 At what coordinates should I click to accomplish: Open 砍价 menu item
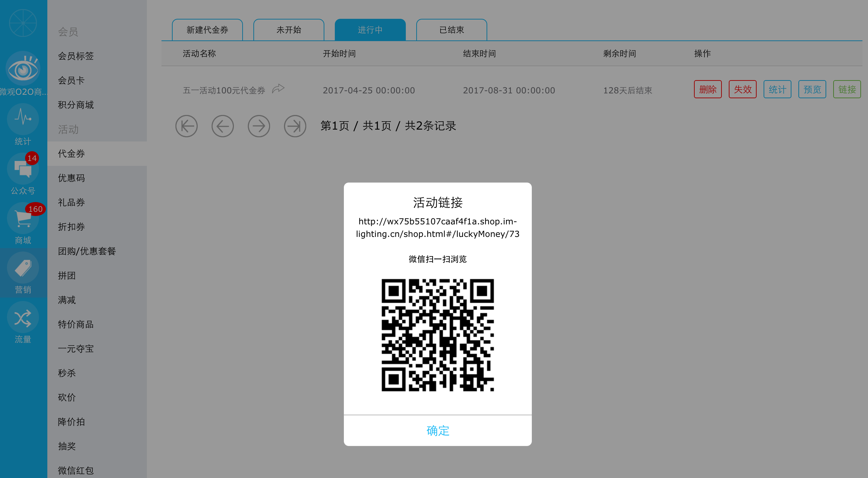[97, 398]
